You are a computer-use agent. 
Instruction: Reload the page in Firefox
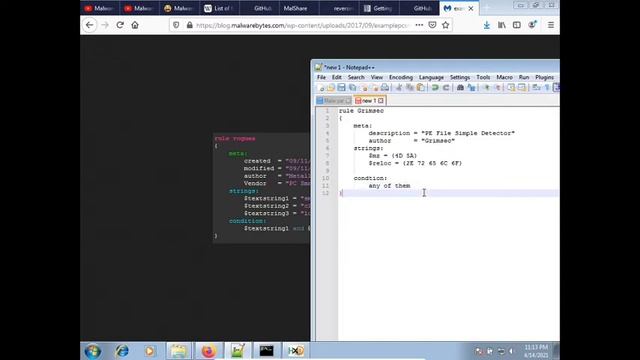click(120, 25)
